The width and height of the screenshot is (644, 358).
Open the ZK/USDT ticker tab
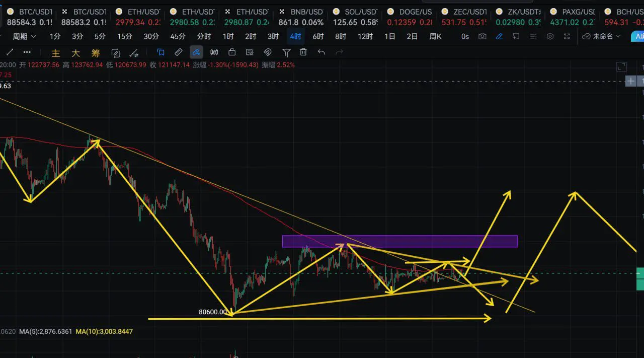click(518, 17)
